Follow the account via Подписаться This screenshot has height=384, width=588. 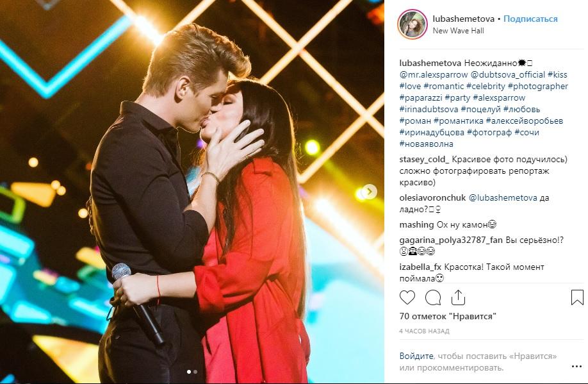pyautogui.click(x=530, y=19)
